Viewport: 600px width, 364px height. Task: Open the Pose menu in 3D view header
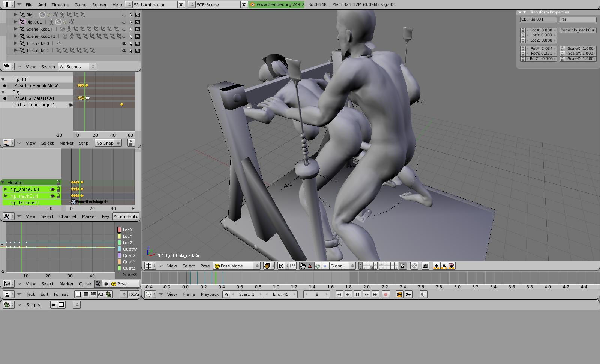pyautogui.click(x=205, y=266)
